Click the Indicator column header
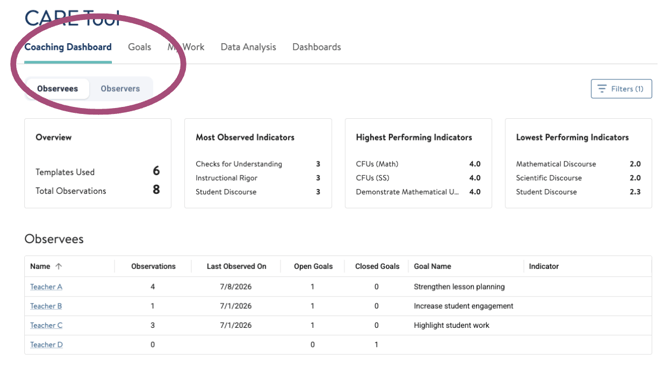The width and height of the screenshot is (670, 377). click(x=544, y=266)
